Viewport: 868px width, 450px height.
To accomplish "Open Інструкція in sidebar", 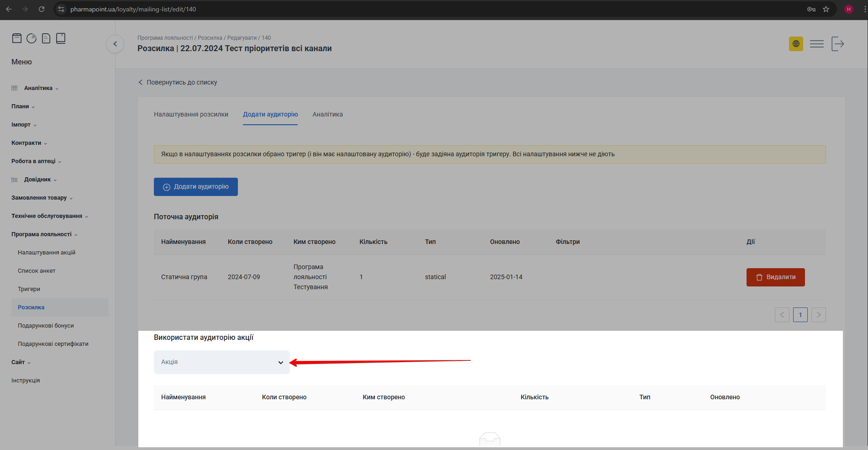I will tap(26, 381).
